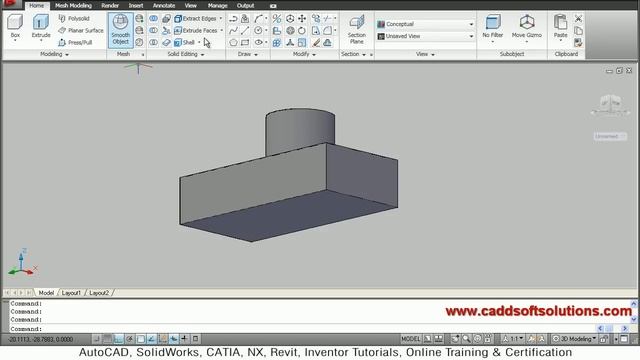Image resolution: width=640 pixels, height=360 pixels.
Task: Open the Unsaved View dropdown
Action: (425, 36)
